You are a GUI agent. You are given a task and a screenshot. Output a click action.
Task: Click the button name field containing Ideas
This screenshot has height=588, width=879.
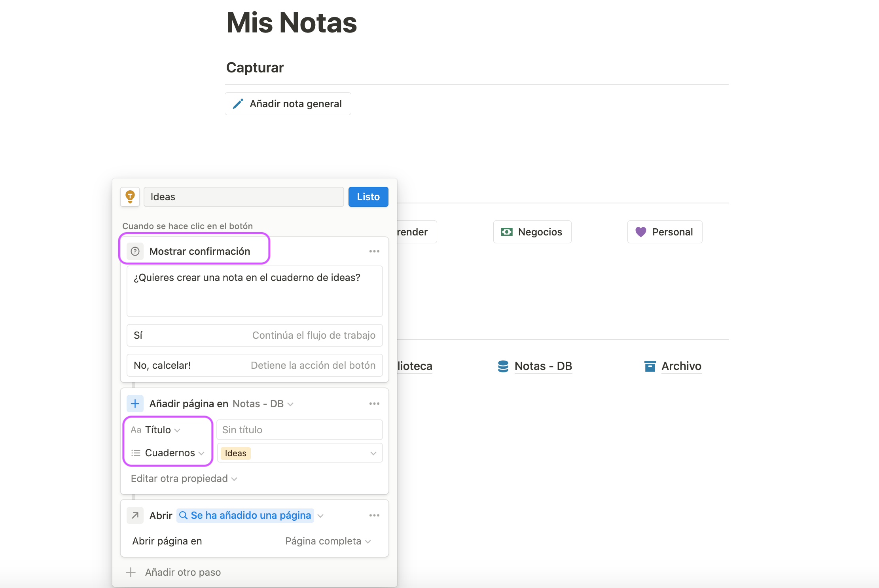pyautogui.click(x=244, y=197)
